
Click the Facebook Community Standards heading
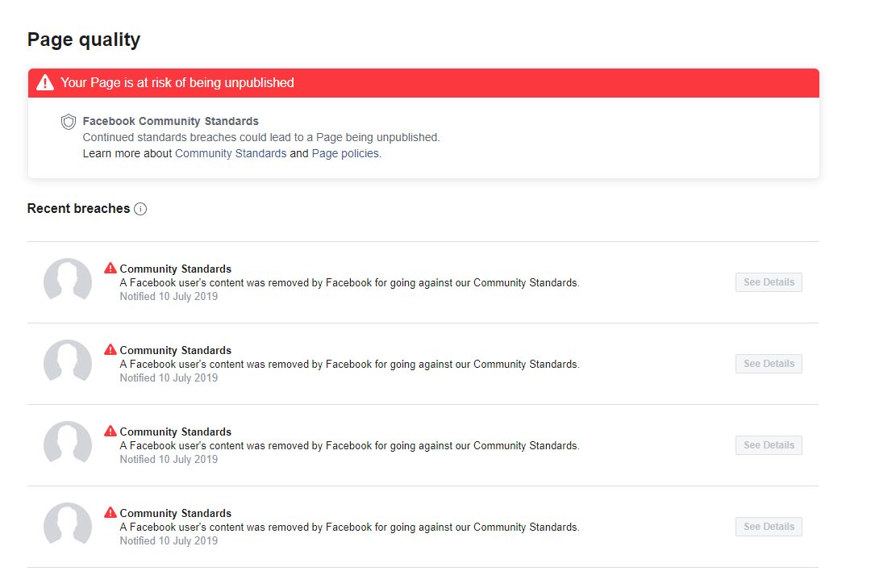coord(170,121)
